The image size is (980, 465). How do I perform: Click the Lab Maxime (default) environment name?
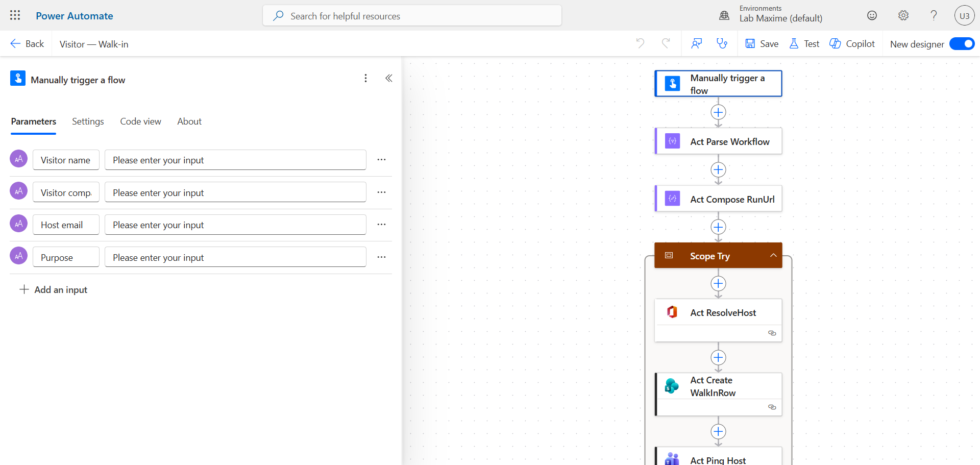781,18
